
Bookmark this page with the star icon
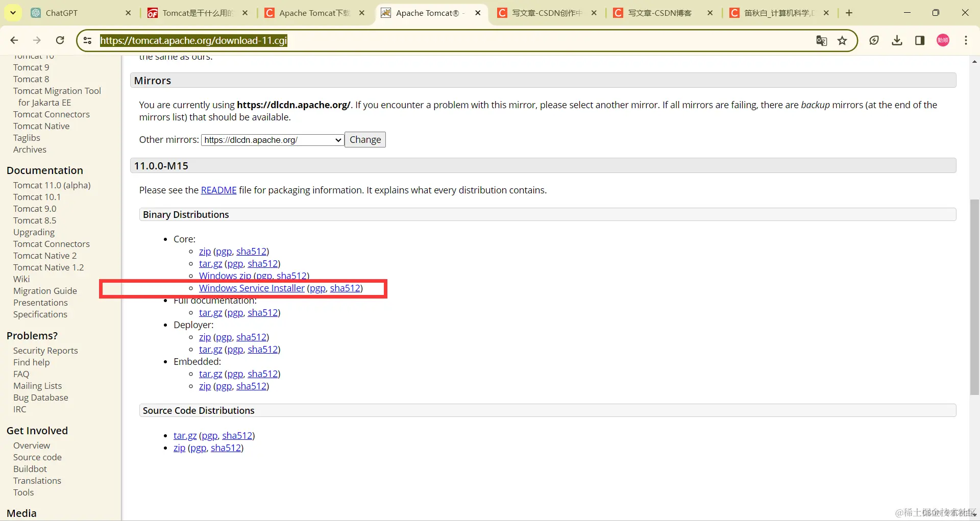coord(842,40)
